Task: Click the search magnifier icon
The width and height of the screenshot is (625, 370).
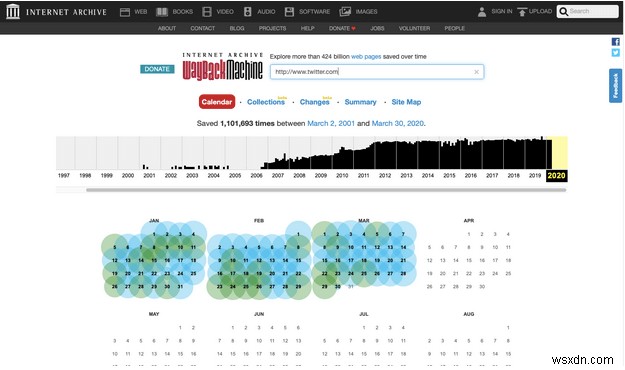Action: pos(563,12)
